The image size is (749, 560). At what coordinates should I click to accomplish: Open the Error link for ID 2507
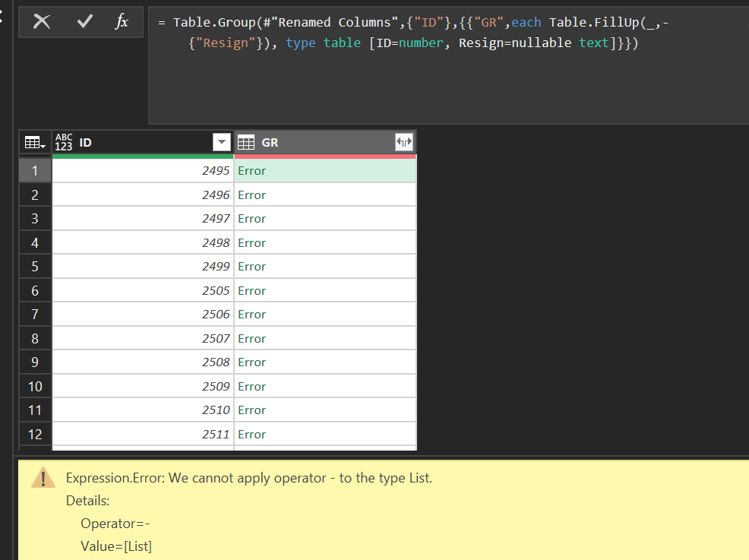pyautogui.click(x=251, y=338)
